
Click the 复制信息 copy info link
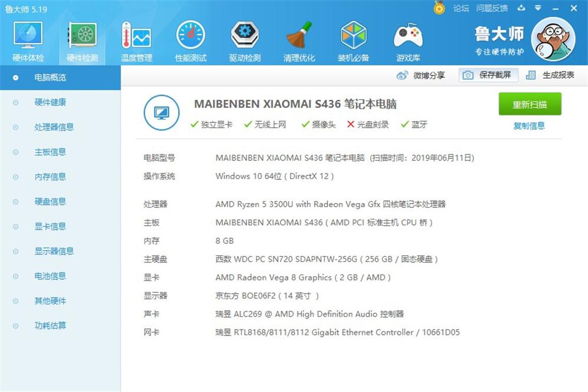click(x=529, y=127)
